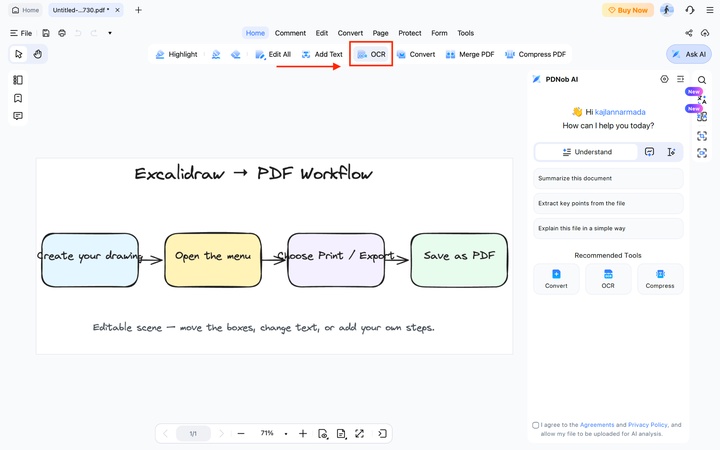The height and width of the screenshot is (450, 720).
Task: Click the compare icon under second New badge
Action: pyautogui.click(x=702, y=117)
